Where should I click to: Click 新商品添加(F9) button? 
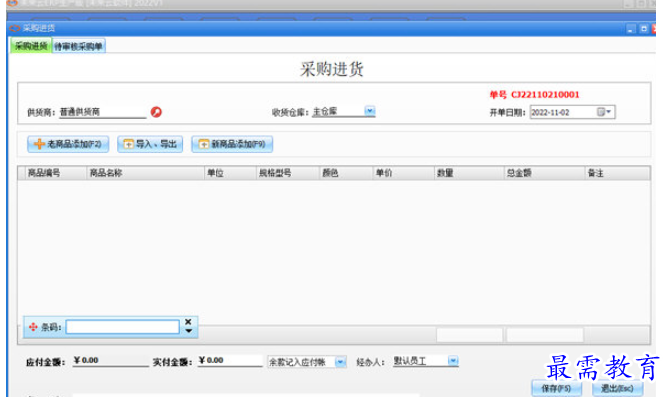[x=232, y=144]
